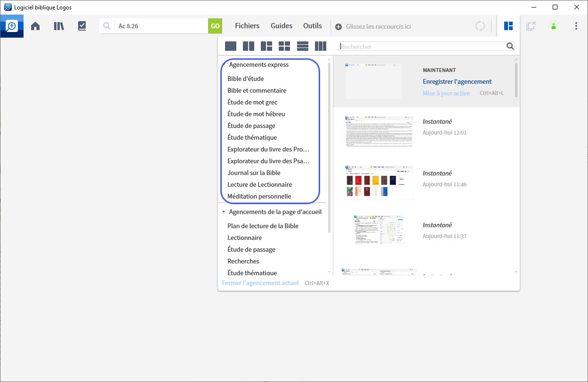Click Fermer l'agencement actuel link

260,283
